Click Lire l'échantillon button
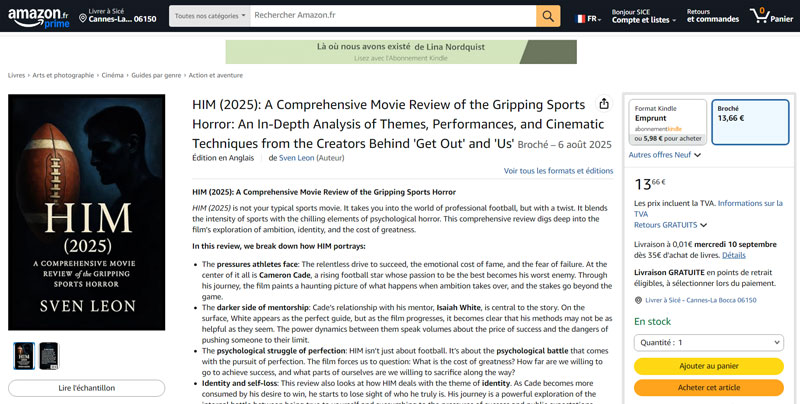The image size is (800, 404). pyautogui.click(x=87, y=388)
